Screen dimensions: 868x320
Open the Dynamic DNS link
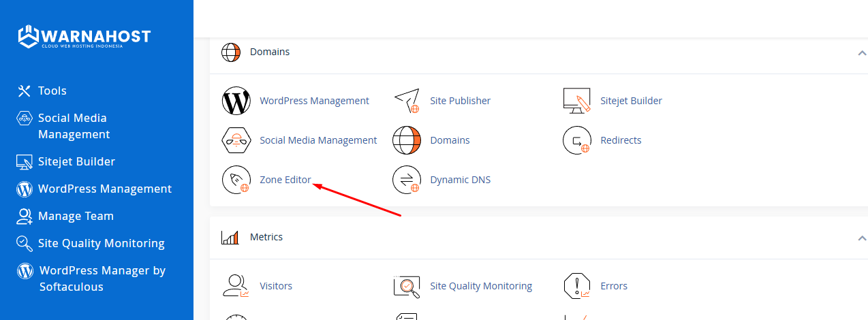coord(460,180)
